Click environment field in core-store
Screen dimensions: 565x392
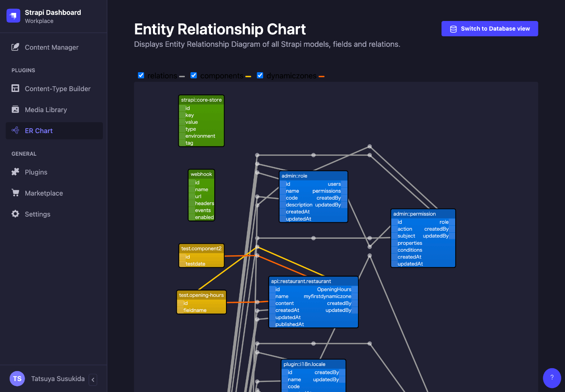coord(200,136)
